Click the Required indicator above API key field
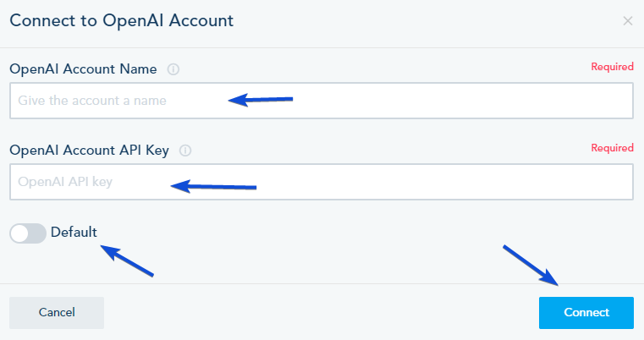 tap(612, 148)
